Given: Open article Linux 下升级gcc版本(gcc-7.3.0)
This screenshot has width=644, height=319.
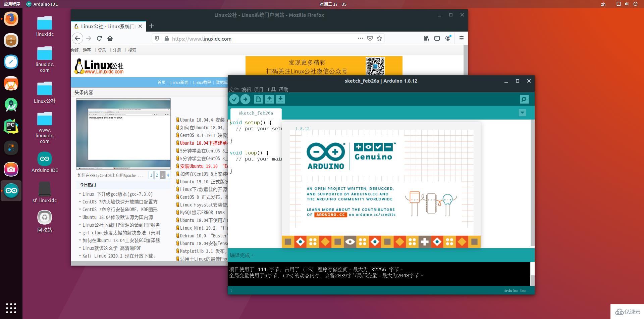Looking at the screenshot, I should 117,194.
